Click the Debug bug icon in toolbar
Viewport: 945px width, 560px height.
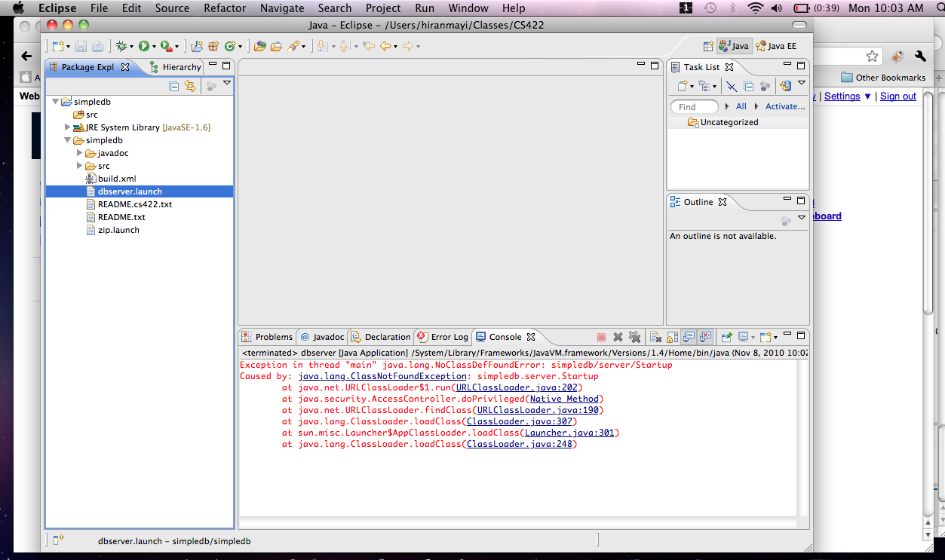(121, 47)
